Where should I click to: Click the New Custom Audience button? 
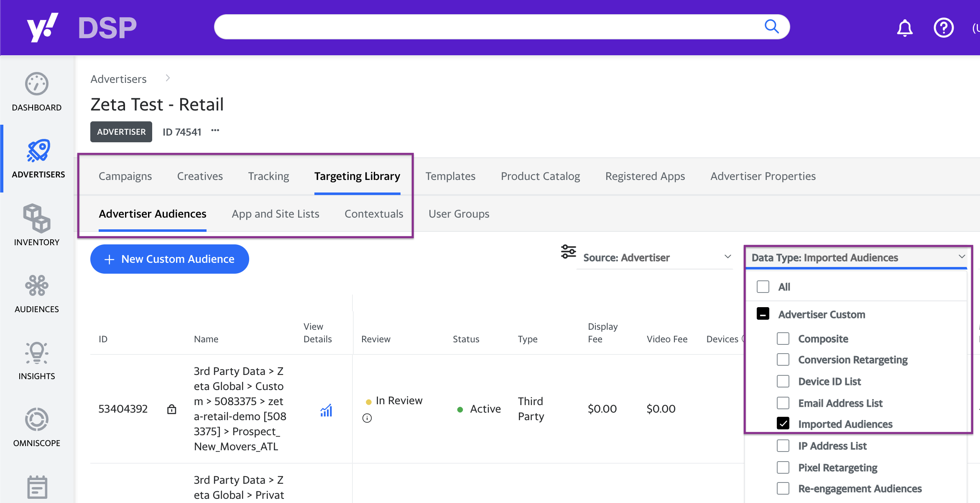pyautogui.click(x=170, y=259)
